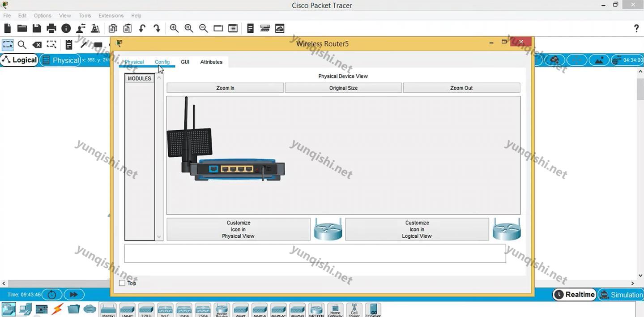This screenshot has height=317, width=644.
Task: Select the Physical tab in router window
Action: click(x=134, y=62)
